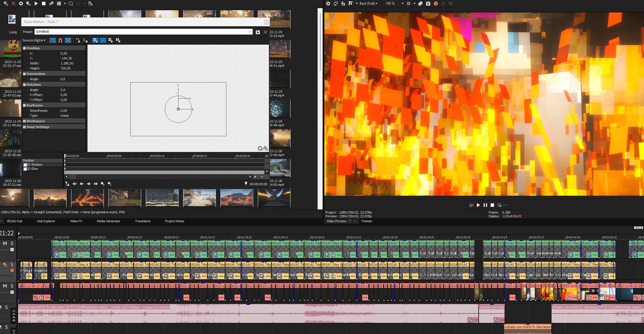Toggle the preview overlays grid icon
Screen dimensions: 644x334
point(409,3)
